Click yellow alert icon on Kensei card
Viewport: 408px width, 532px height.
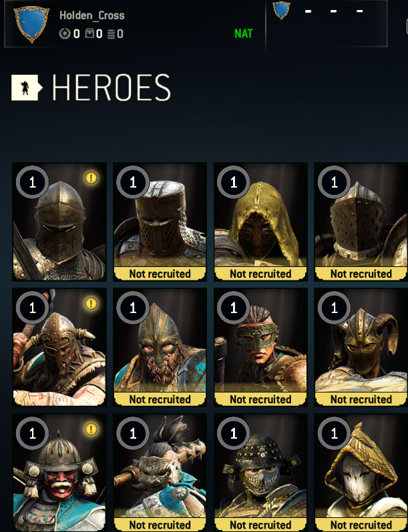[x=91, y=429]
